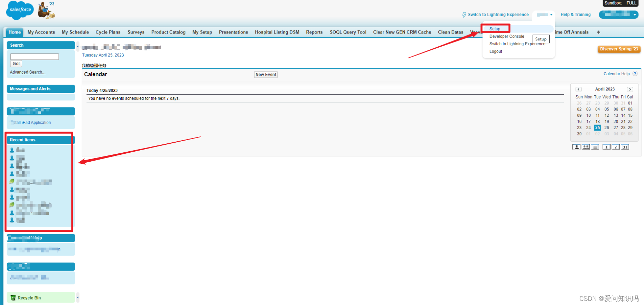Focus the sidebar search input field
This screenshot has height=305, width=644.
(x=35, y=57)
